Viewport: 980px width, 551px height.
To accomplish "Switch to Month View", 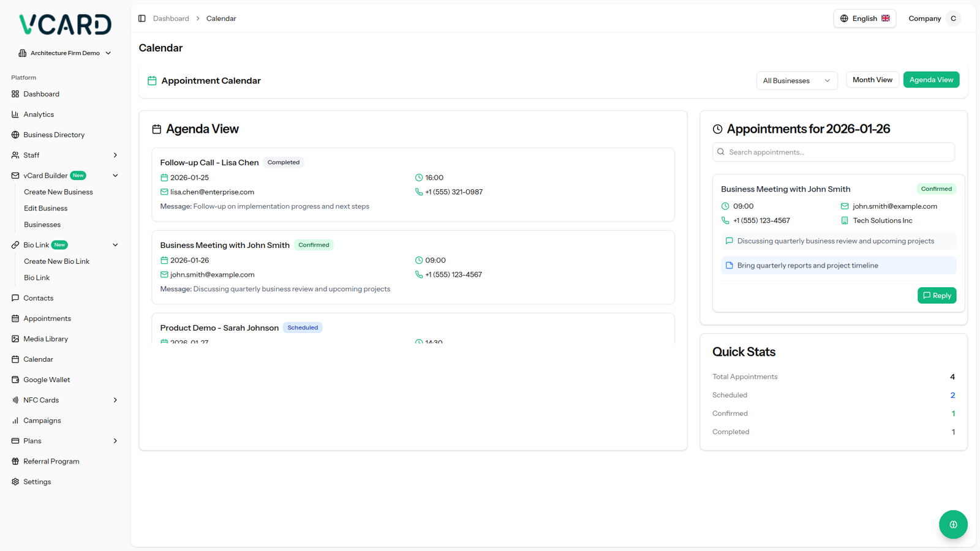I will pyautogui.click(x=872, y=80).
